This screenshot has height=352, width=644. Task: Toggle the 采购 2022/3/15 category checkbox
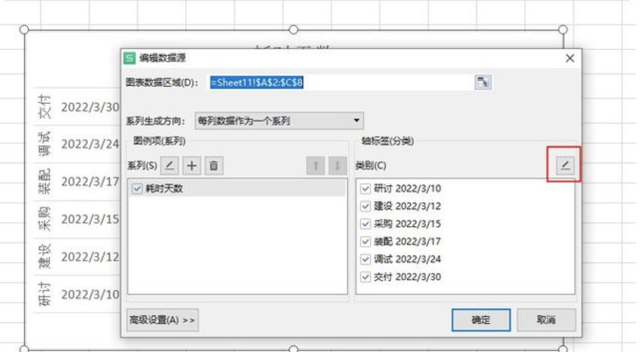point(366,224)
